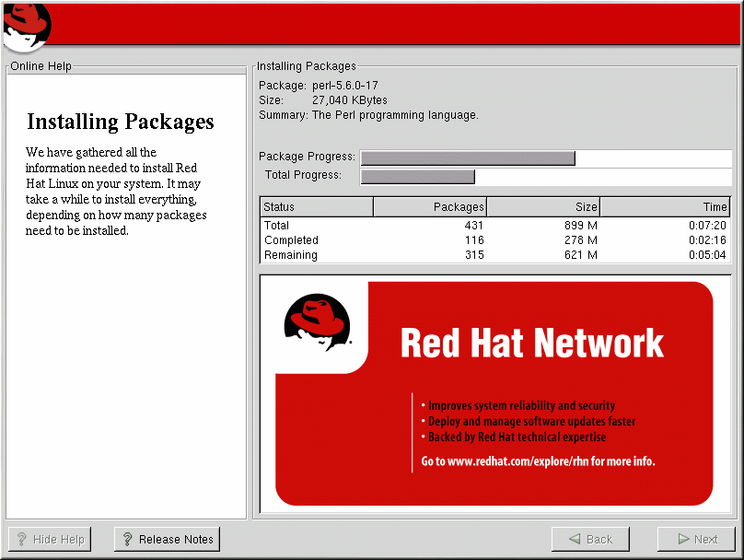Click the Time column header
The width and height of the screenshot is (744, 560).
[x=665, y=207]
